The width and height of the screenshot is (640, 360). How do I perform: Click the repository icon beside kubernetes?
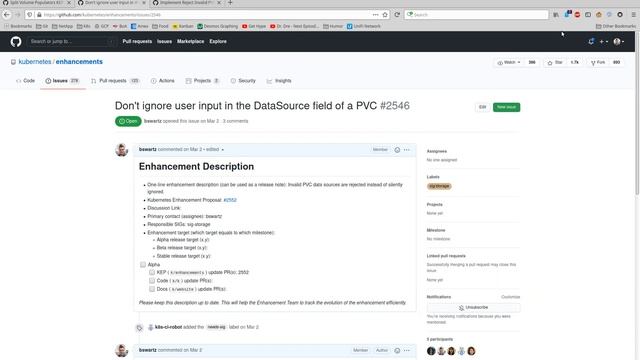pyautogui.click(x=13, y=62)
